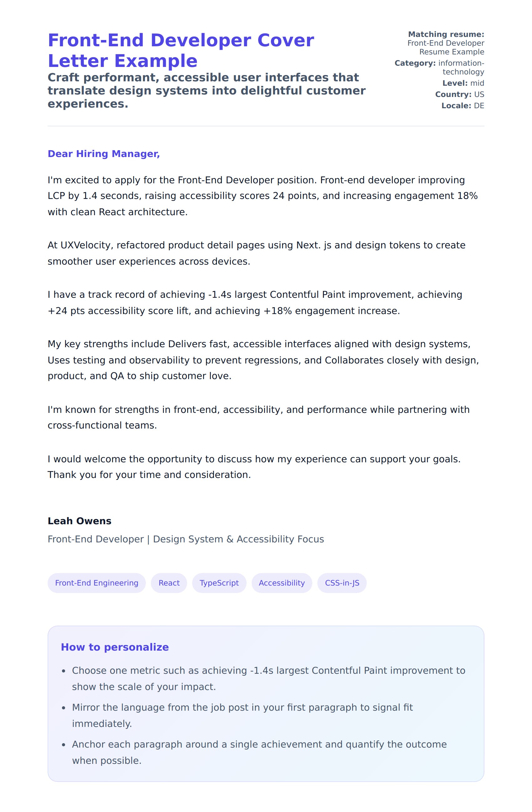Click the tip starting with Anchor each paragraph
This screenshot has width=532, height=812.
click(x=259, y=752)
